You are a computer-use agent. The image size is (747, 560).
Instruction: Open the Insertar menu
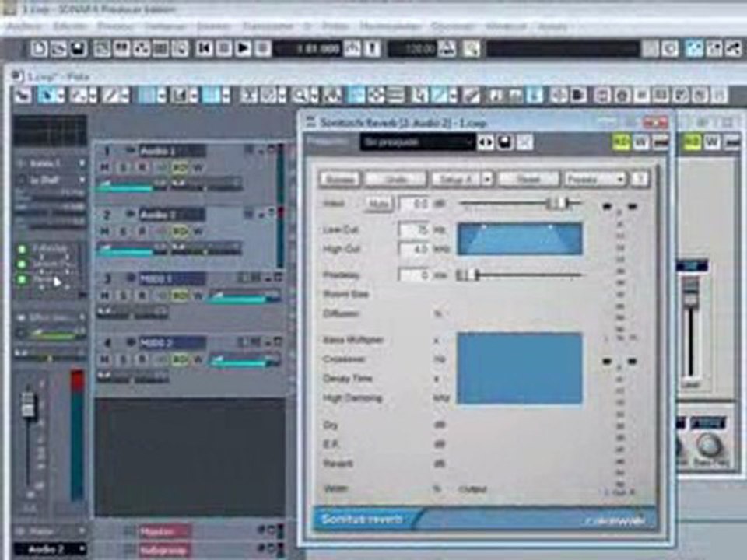tap(215, 26)
